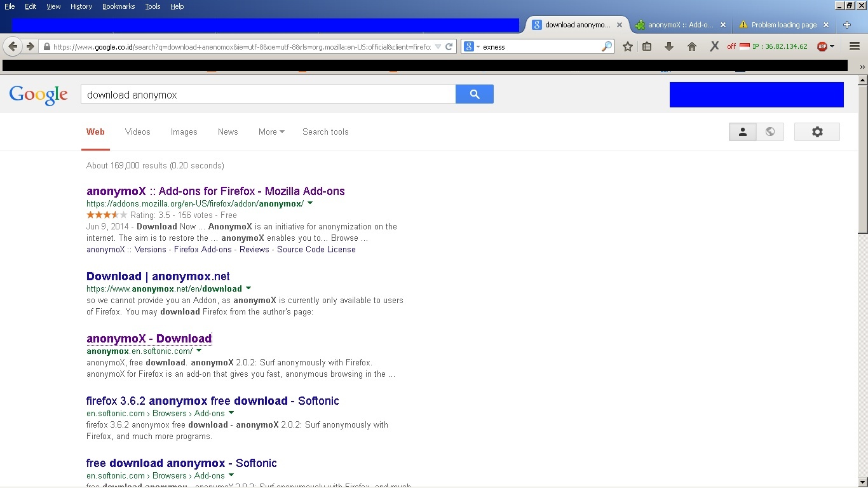Open the Bookmarks menu

(118, 6)
